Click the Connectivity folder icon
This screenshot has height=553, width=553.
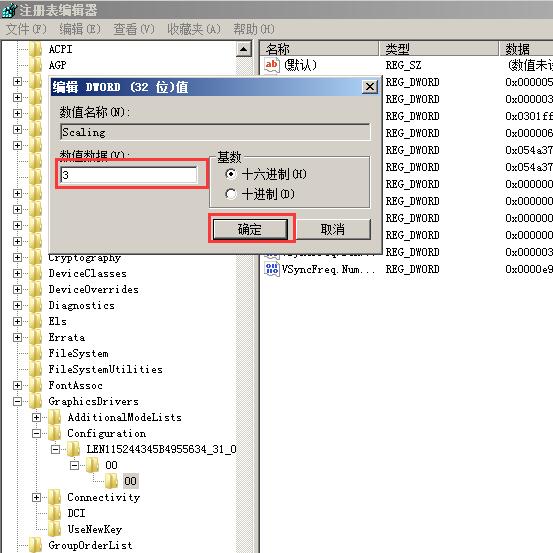point(54,497)
